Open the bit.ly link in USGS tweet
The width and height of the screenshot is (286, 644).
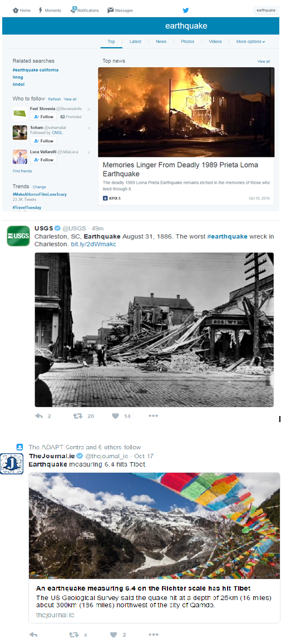click(93, 244)
